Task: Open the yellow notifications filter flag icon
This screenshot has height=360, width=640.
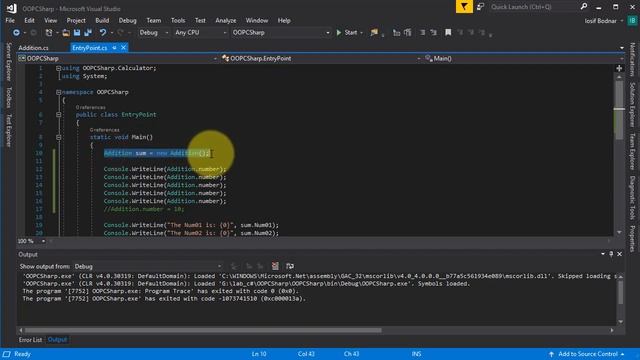Action: tap(464, 7)
